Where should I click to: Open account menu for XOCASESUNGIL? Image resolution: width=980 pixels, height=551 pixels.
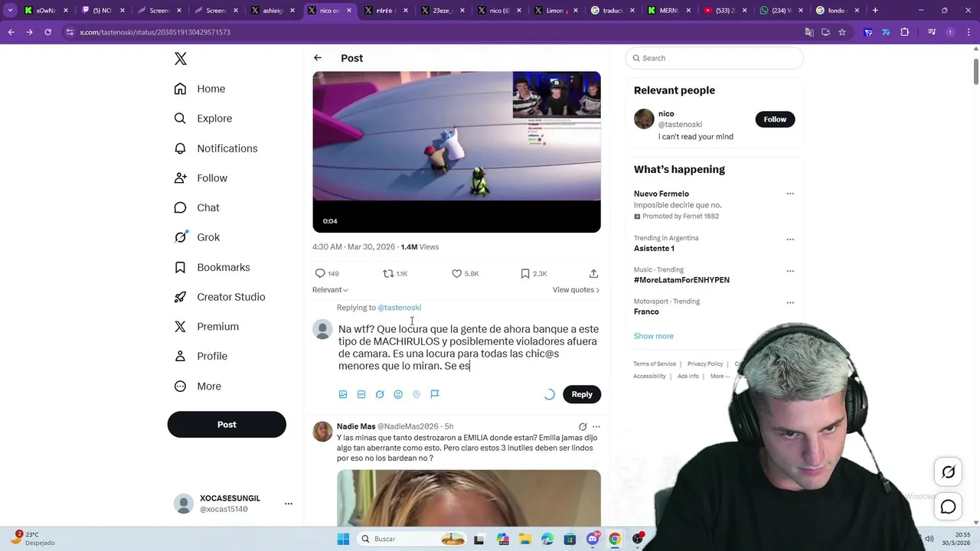tap(289, 504)
